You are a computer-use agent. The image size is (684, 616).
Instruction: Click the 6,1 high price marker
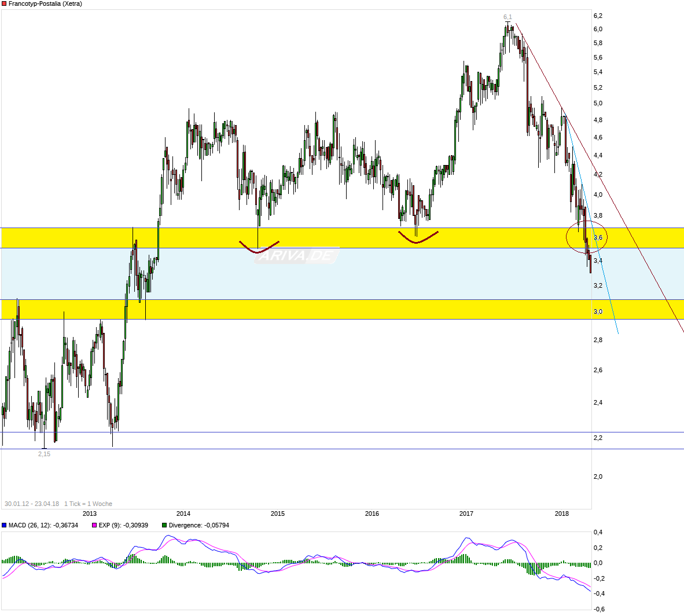point(508,18)
